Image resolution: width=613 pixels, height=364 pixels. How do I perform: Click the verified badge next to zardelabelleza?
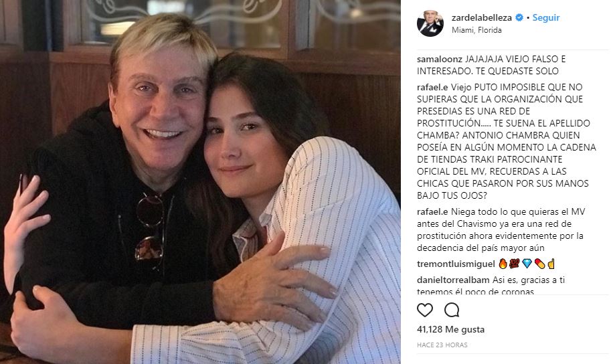tap(519, 17)
